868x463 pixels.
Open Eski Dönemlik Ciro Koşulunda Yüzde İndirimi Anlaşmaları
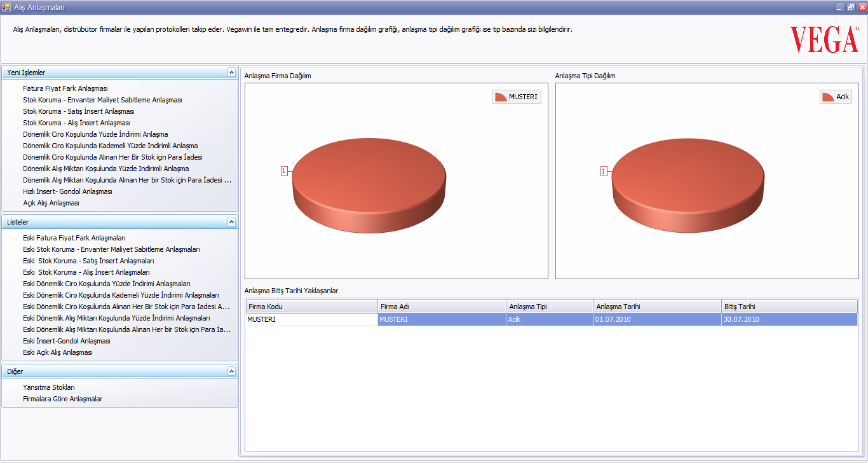(x=107, y=284)
